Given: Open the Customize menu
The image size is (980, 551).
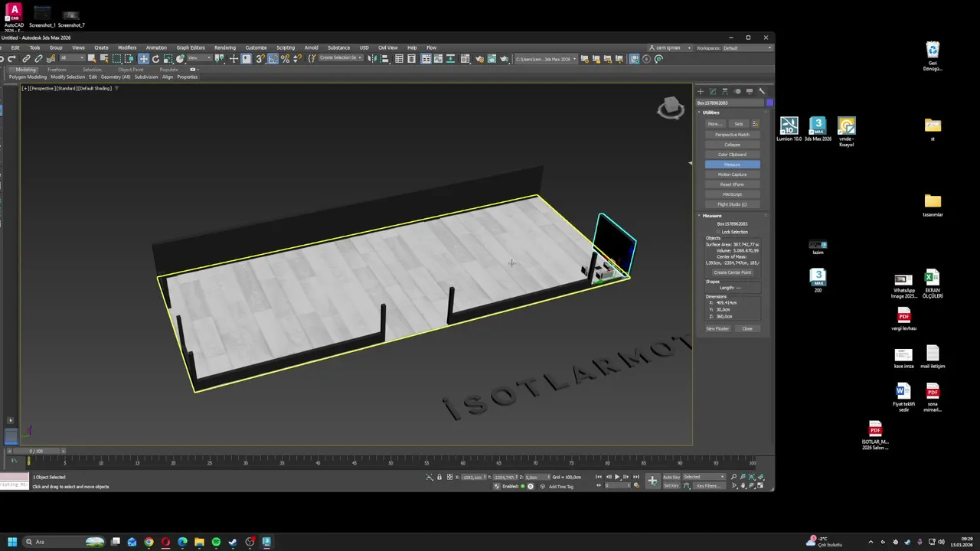Looking at the screenshot, I should 256,47.
